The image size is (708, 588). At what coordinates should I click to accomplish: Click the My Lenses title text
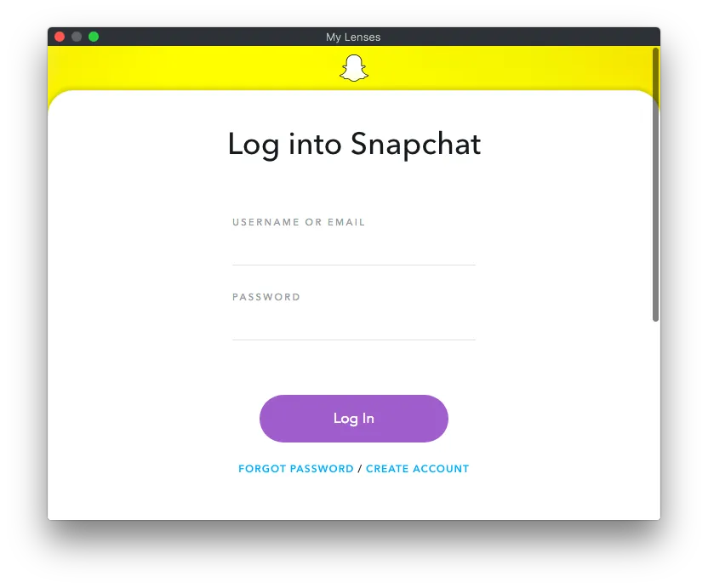(353, 37)
